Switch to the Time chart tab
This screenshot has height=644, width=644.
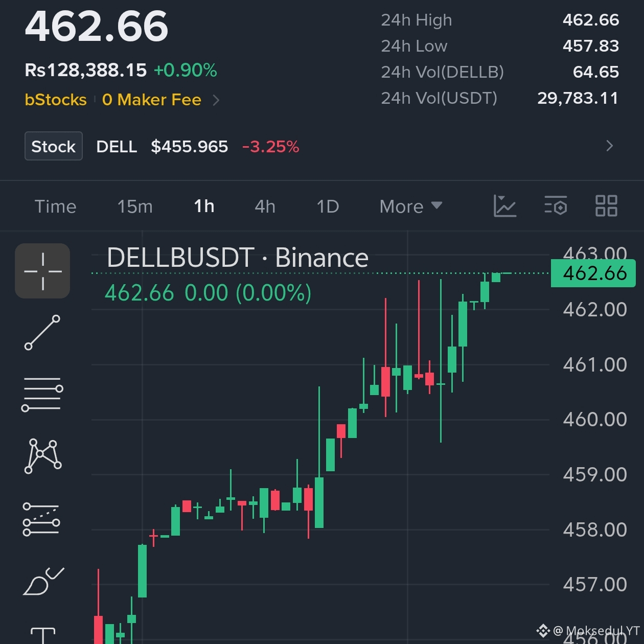pos(55,206)
